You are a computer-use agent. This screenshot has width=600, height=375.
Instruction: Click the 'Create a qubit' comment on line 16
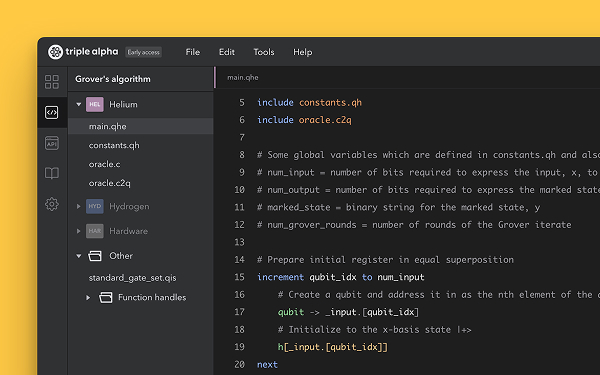coord(439,295)
